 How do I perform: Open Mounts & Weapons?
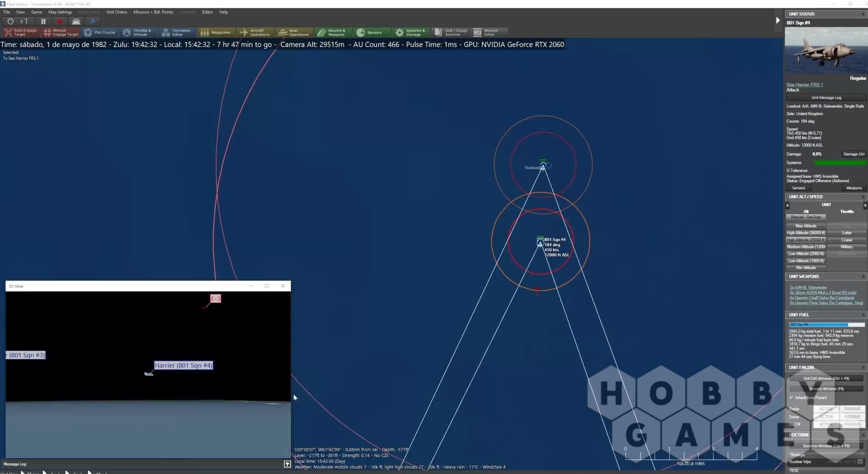tap(333, 32)
